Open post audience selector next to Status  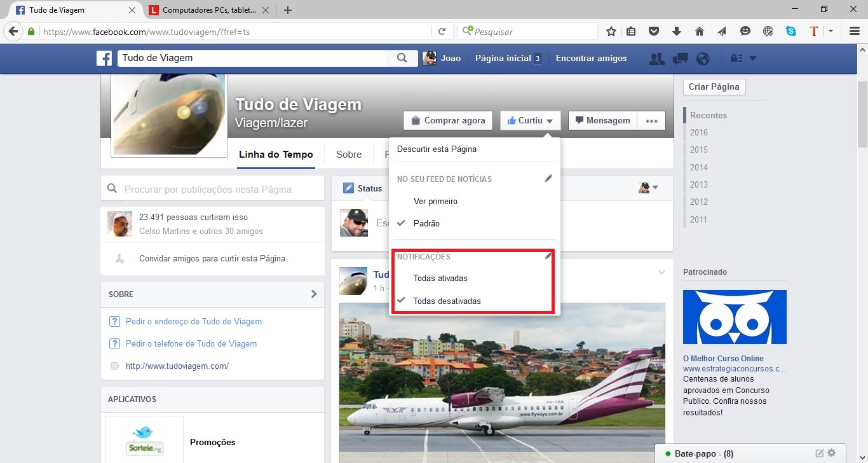point(649,188)
